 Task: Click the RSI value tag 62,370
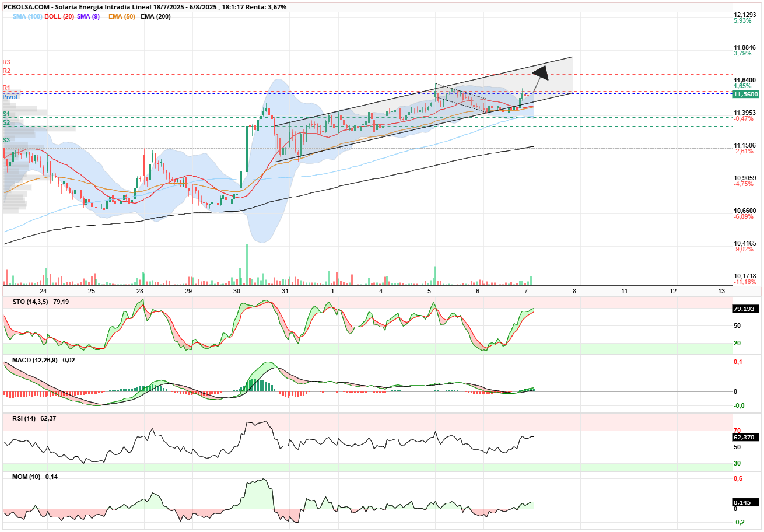pyautogui.click(x=746, y=436)
